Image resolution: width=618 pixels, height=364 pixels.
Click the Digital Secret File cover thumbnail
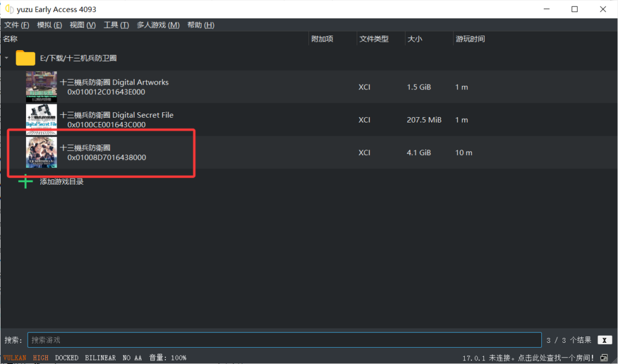tap(42, 120)
